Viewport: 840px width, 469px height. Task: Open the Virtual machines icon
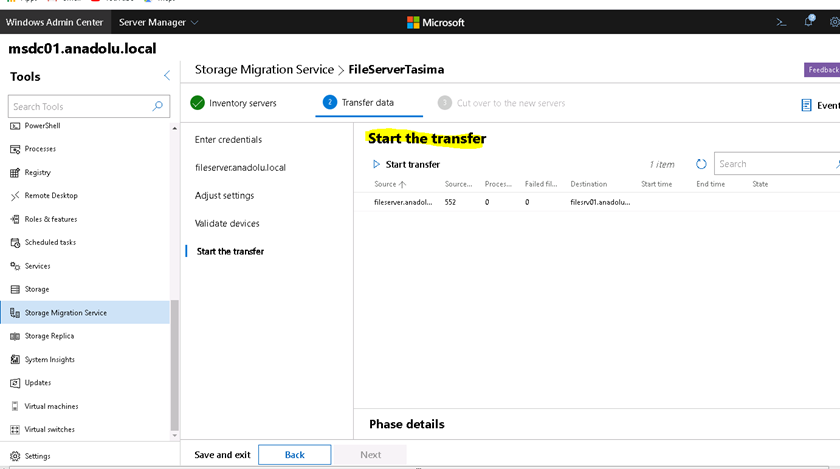pyautogui.click(x=15, y=406)
